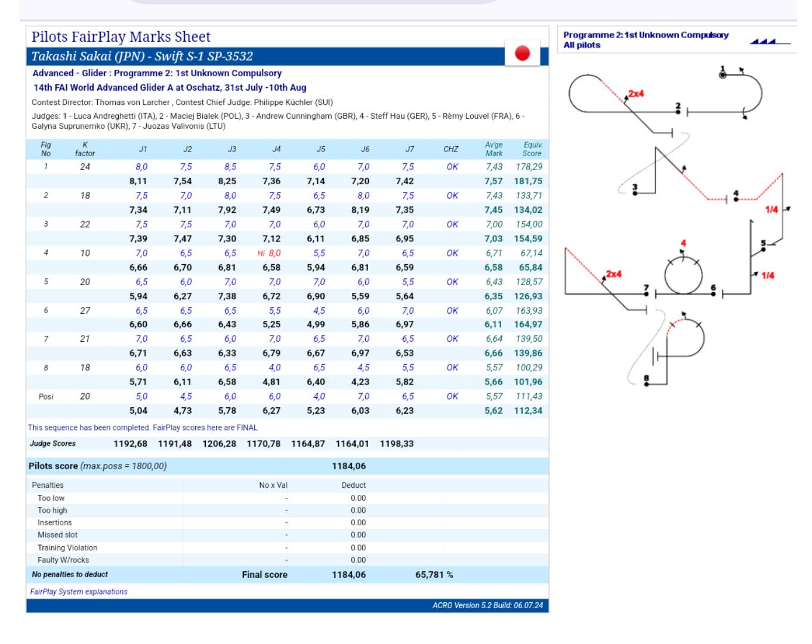Click the Final score label
Screen dimensions: 812x644
pyautogui.click(x=264, y=574)
